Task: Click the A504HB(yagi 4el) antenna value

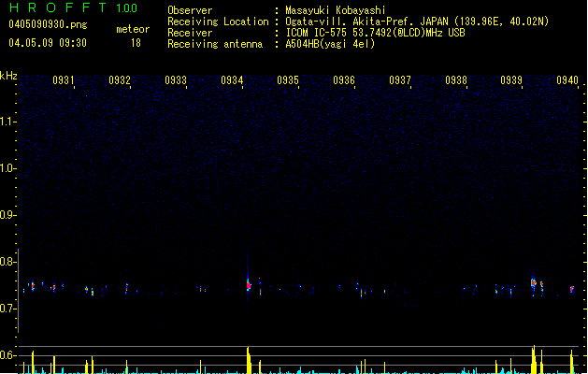Action: [x=330, y=44]
